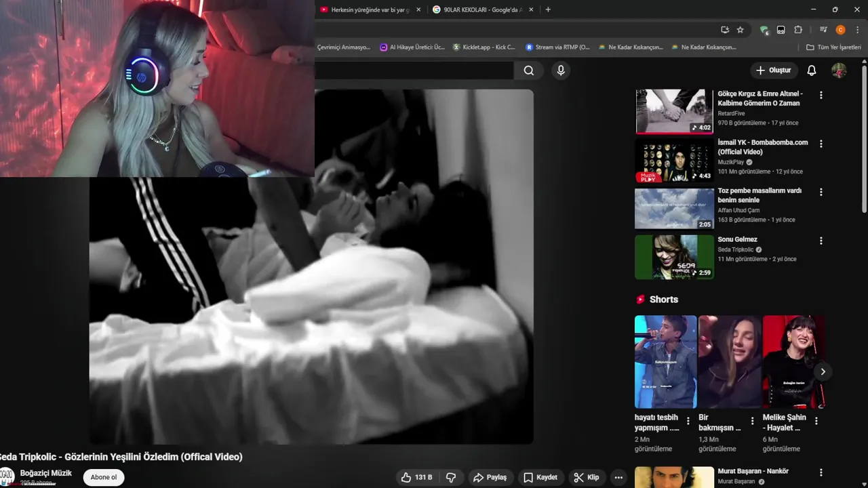Close the 90LAR KEKOLARI tab
Image resolution: width=868 pixels, height=488 pixels.
coord(531,9)
